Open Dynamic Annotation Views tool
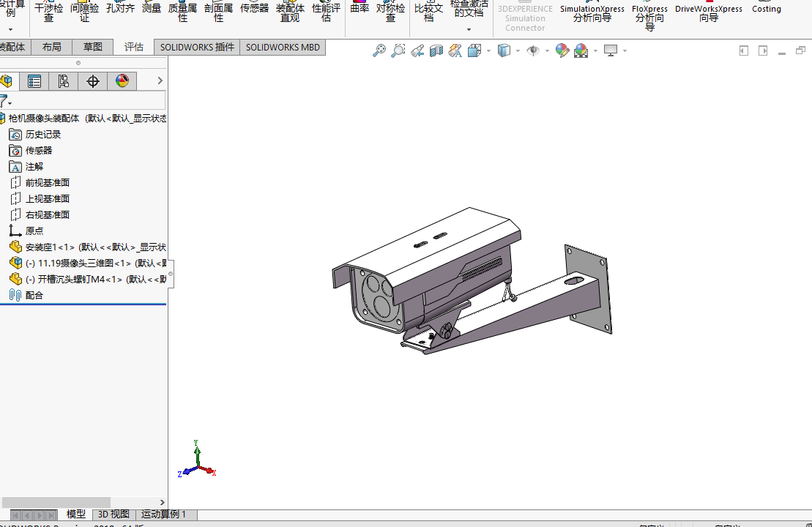 coord(455,51)
